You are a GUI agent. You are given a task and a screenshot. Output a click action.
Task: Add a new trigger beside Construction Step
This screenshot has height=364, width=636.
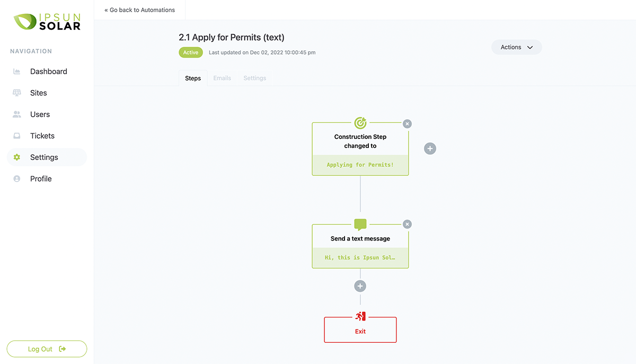click(430, 149)
